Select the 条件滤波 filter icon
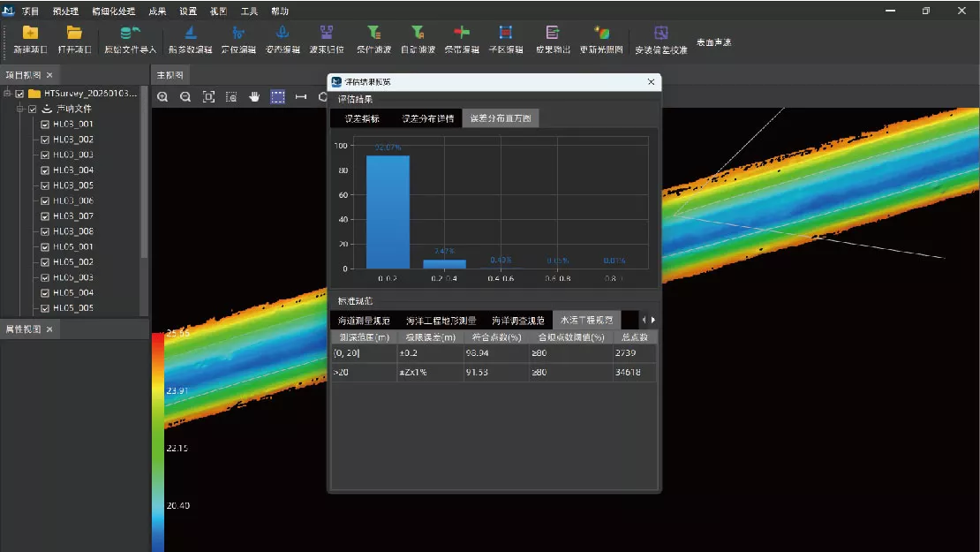Image resolution: width=980 pixels, height=552 pixels. [x=373, y=33]
